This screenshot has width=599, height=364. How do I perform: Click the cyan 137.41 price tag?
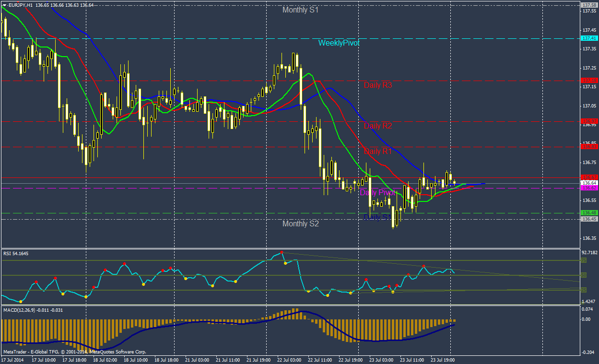pyautogui.click(x=588, y=38)
